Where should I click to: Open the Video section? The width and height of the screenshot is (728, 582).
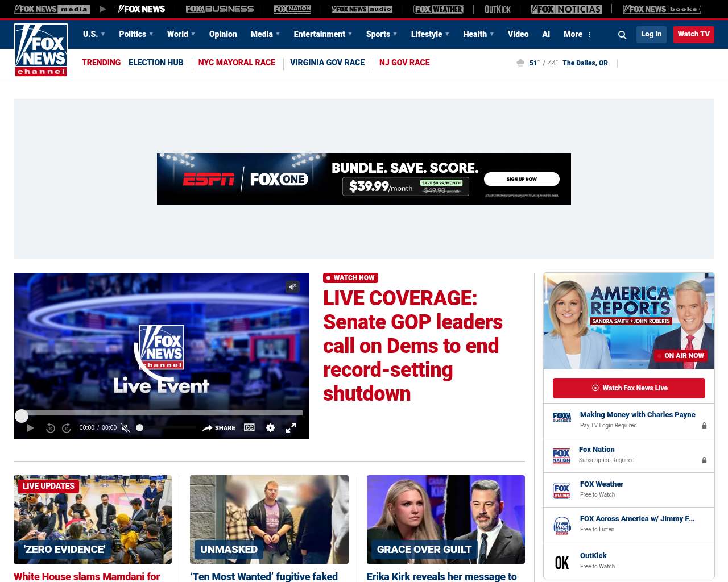click(x=518, y=34)
